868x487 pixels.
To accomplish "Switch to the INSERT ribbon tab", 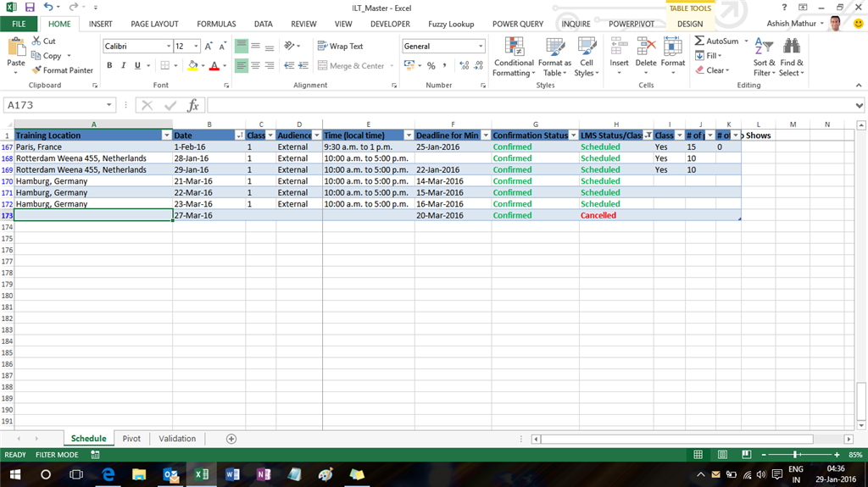I will (x=100, y=24).
